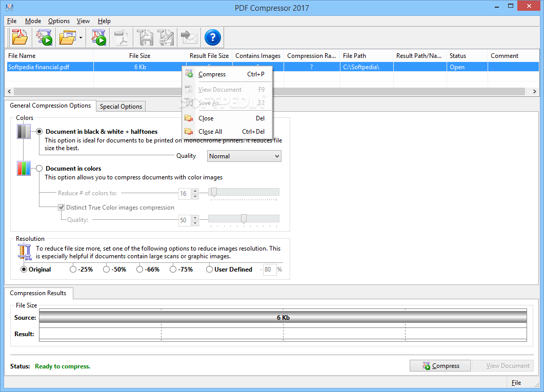Select the General Compression Options tab
The height and width of the screenshot is (392, 544).
pos(50,106)
